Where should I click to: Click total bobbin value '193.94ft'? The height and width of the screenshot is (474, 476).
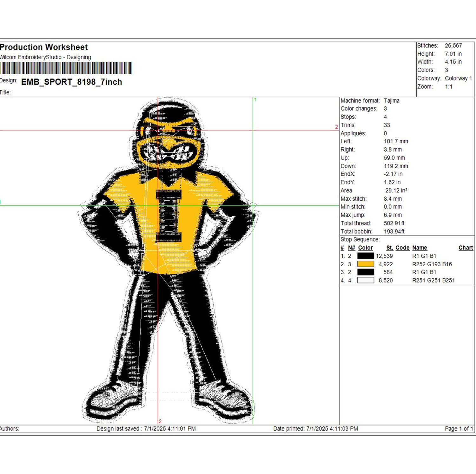[x=394, y=231]
